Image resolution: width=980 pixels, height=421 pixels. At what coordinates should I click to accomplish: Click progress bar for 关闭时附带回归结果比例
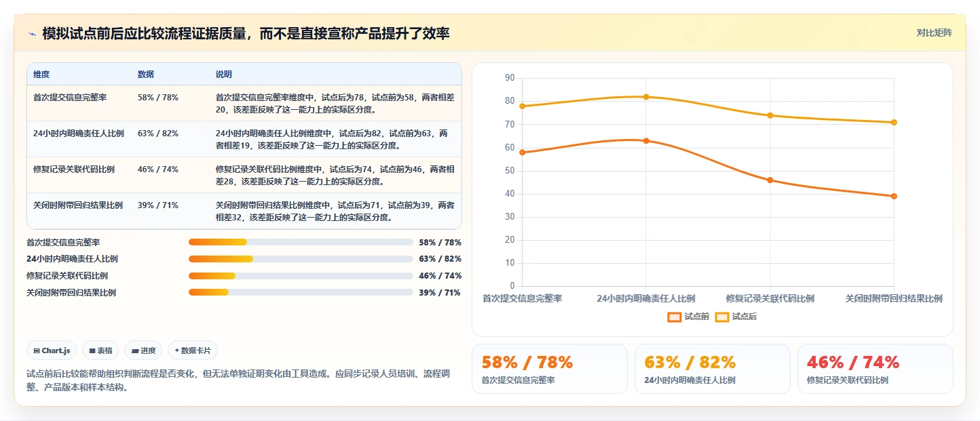coord(301,292)
